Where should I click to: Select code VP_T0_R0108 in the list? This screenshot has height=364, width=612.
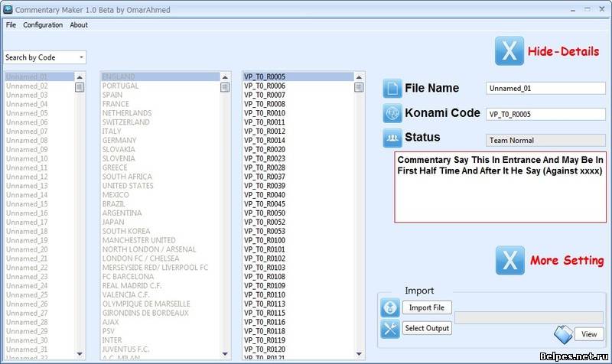(x=298, y=277)
